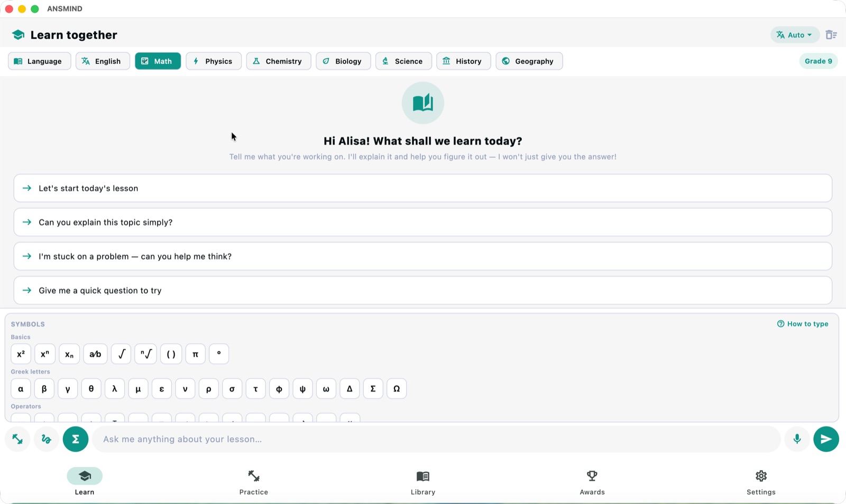Insert Greek letter nu
Screen dimensions: 846x504
185,389
